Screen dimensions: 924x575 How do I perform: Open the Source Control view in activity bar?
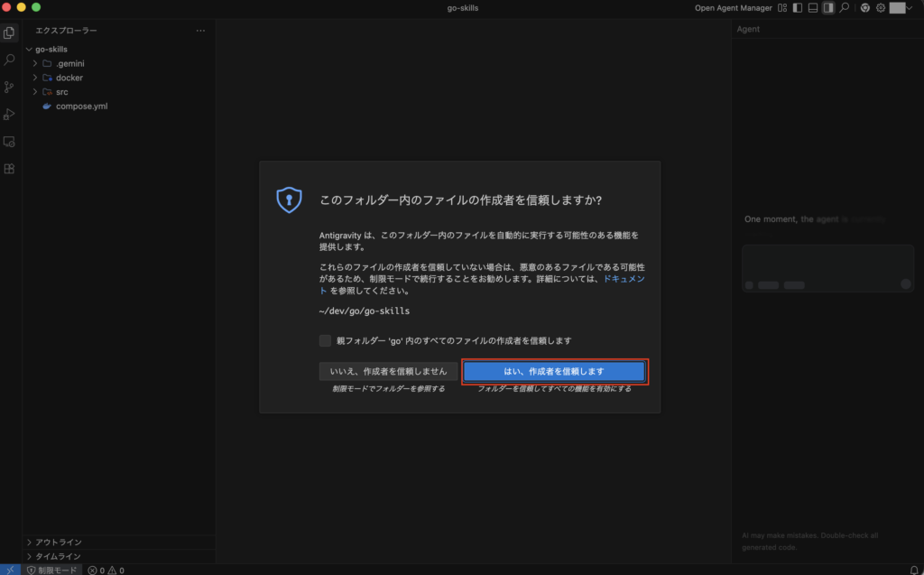pos(10,87)
